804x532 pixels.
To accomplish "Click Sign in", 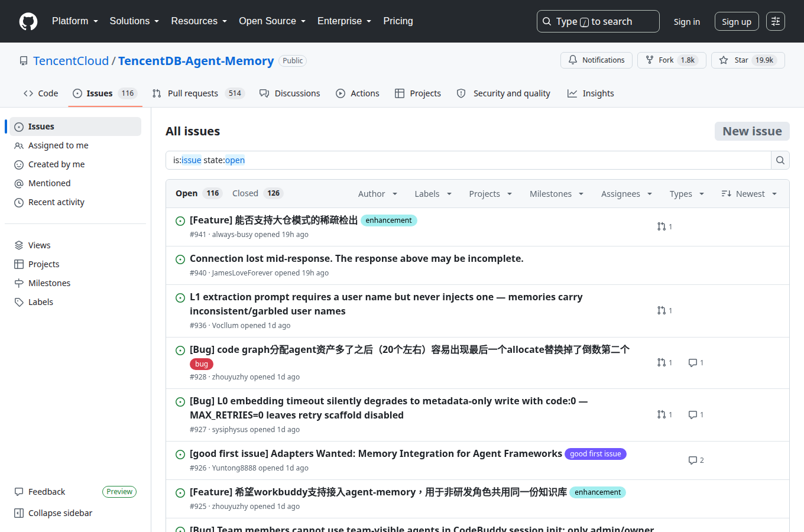I will [686, 21].
